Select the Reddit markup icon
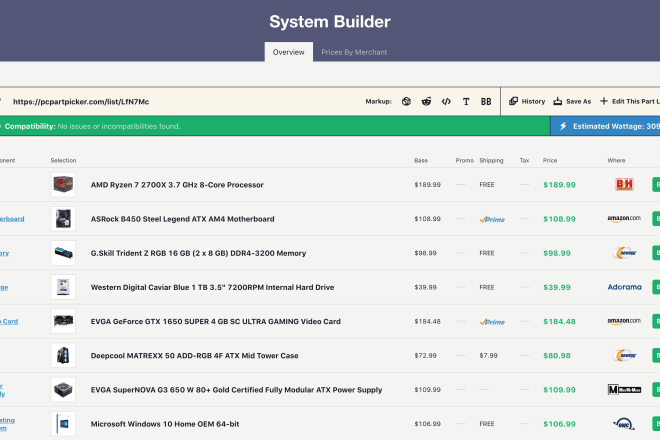Image resolution: width=660 pixels, height=440 pixels. point(426,101)
